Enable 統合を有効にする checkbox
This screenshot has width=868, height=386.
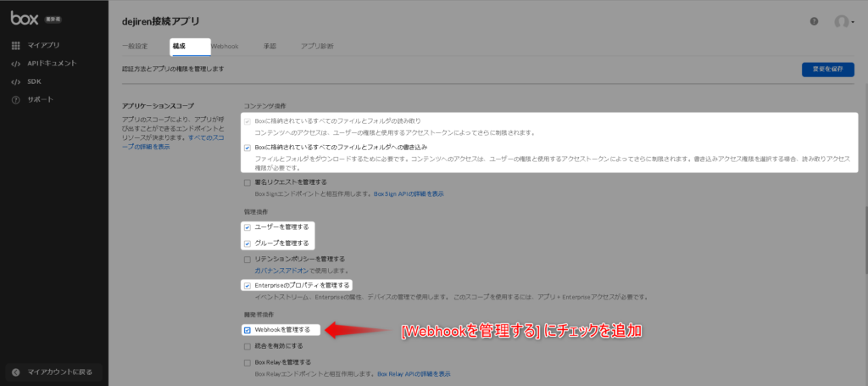point(247,347)
